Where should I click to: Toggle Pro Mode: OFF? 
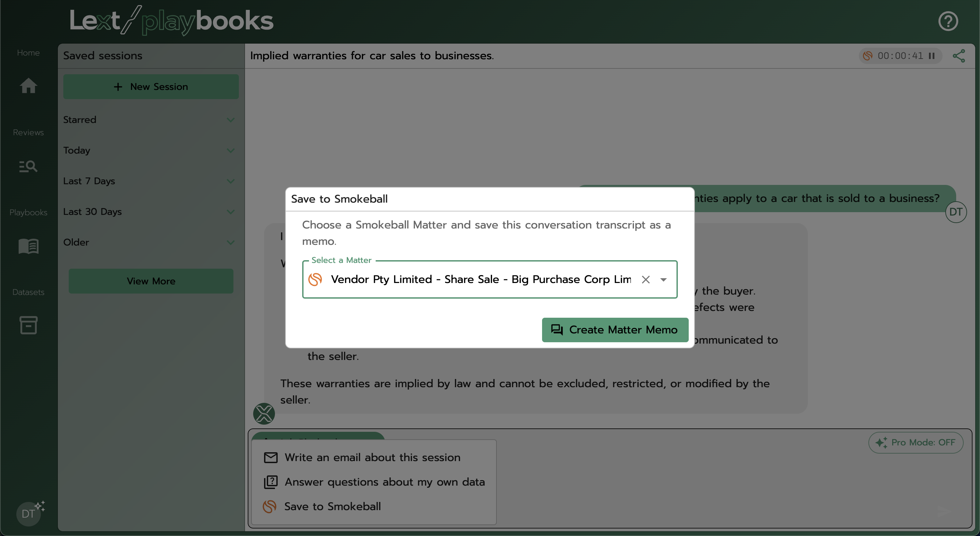pos(915,442)
